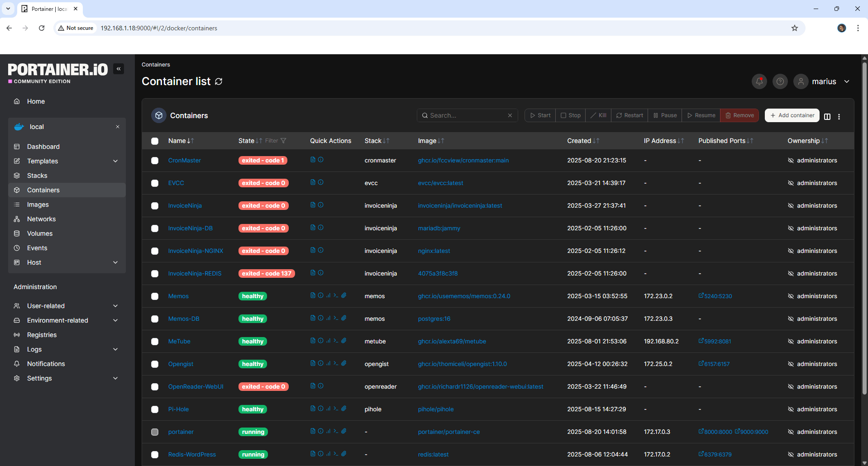Image resolution: width=868 pixels, height=466 pixels.
Task: Open Chrome profile avatar
Action: coord(842,28)
